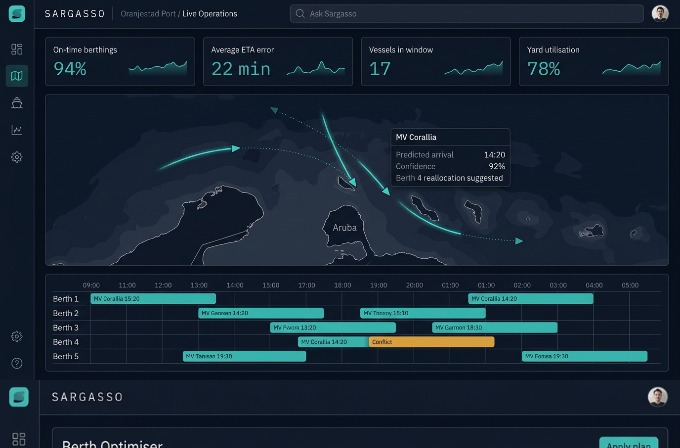Click the SARGASSO wordmark in the top header

tap(75, 13)
